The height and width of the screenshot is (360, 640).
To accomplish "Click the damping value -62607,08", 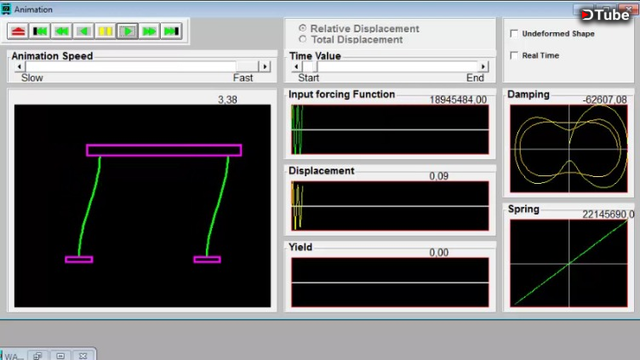I will click(604, 100).
